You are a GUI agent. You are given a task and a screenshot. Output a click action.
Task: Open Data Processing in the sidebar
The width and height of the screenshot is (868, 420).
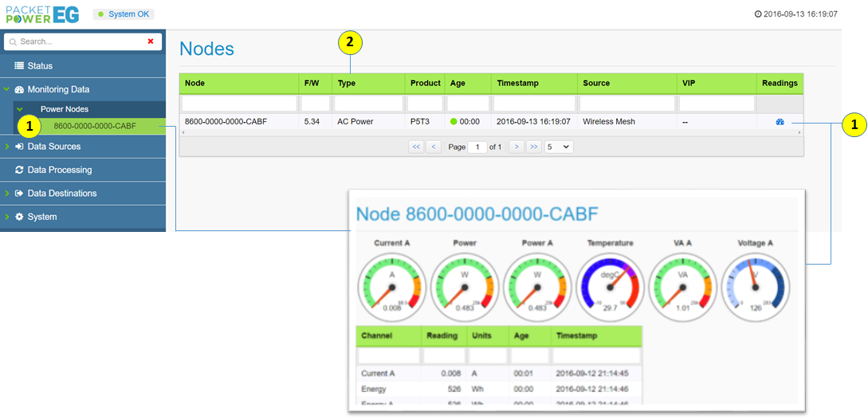click(x=59, y=170)
